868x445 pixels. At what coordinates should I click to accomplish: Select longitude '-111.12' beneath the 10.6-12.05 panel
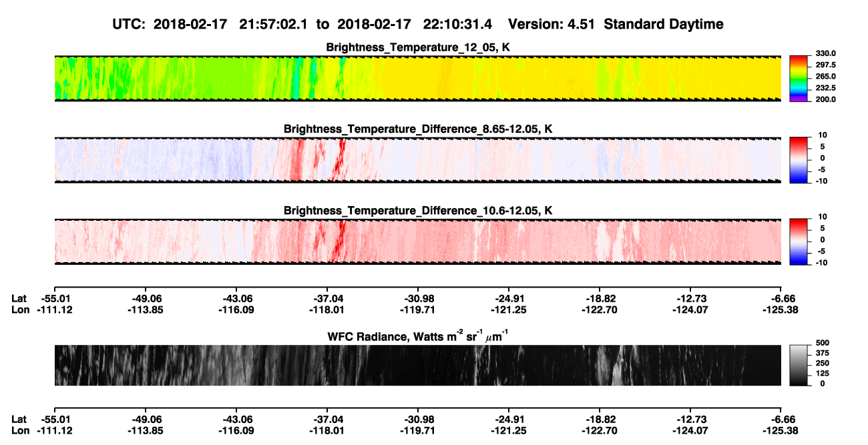click(54, 310)
